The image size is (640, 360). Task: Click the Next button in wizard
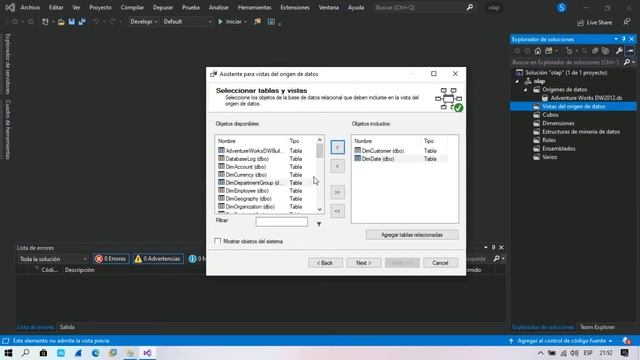pyautogui.click(x=364, y=263)
